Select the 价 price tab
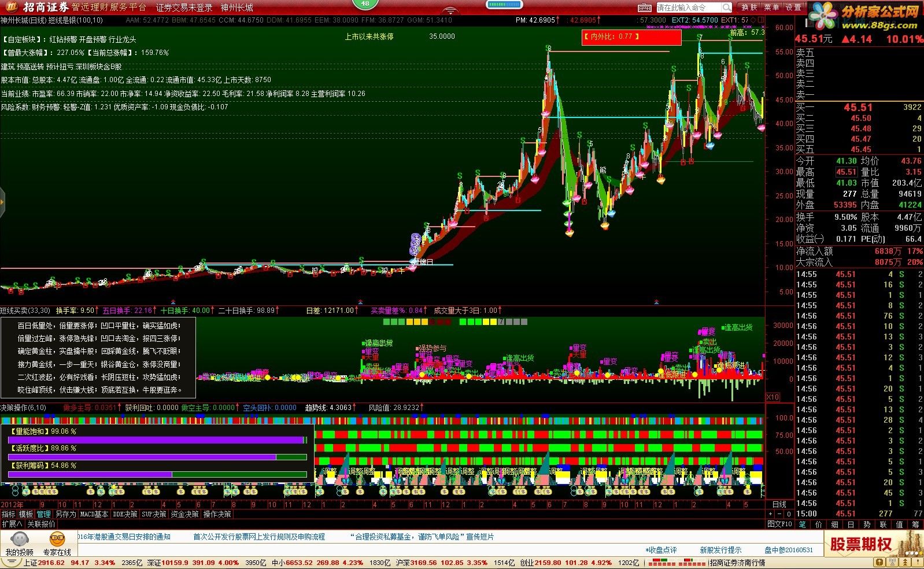Viewport: 924px width, 569px height. (x=819, y=524)
